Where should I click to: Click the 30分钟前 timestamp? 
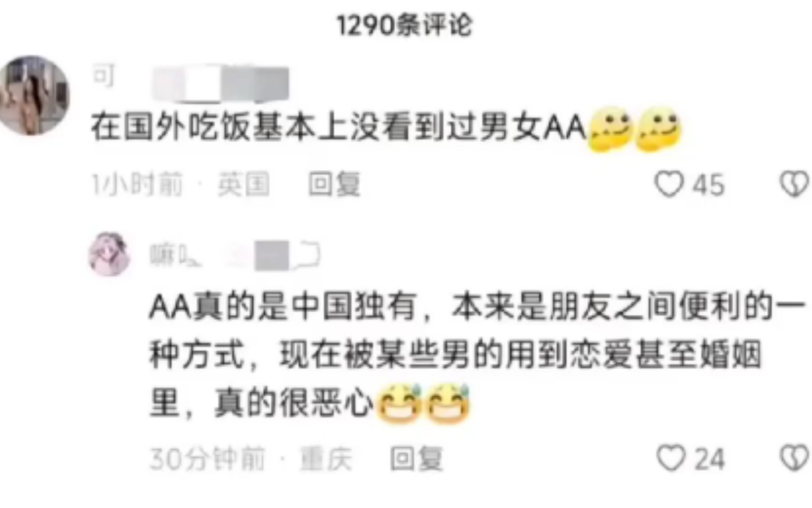207,459
